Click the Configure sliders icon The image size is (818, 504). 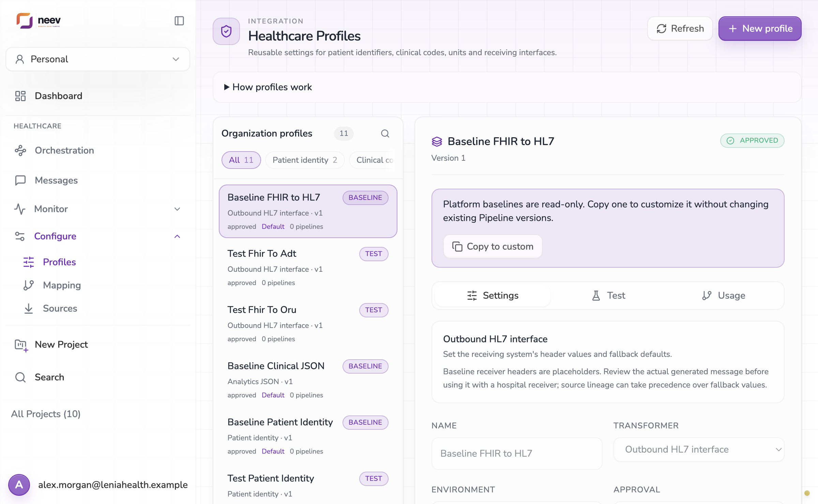20,236
